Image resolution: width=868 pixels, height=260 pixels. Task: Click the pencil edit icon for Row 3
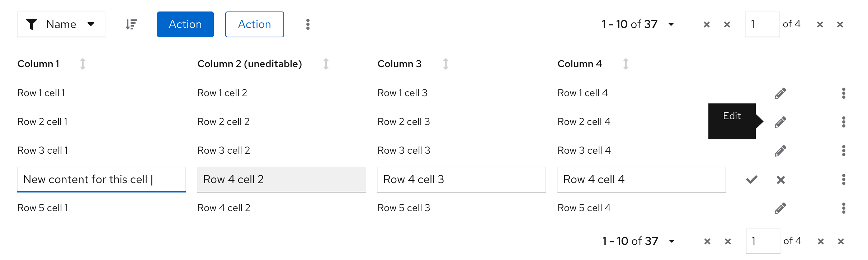(780, 151)
